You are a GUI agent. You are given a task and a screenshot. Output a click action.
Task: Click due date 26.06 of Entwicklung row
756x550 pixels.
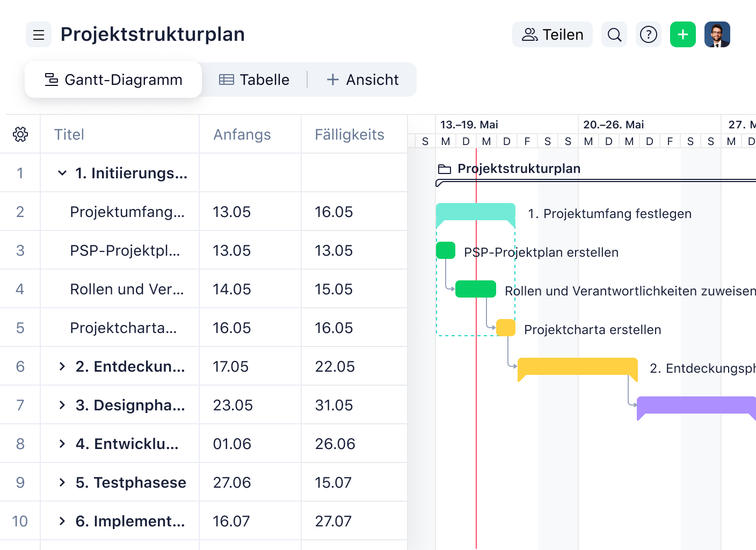(x=335, y=444)
